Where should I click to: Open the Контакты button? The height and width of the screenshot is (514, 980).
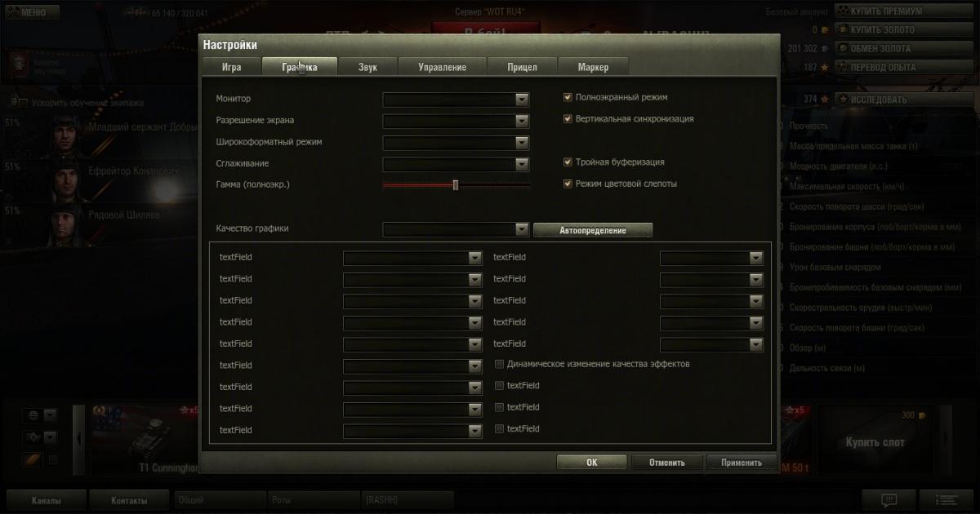129,500
